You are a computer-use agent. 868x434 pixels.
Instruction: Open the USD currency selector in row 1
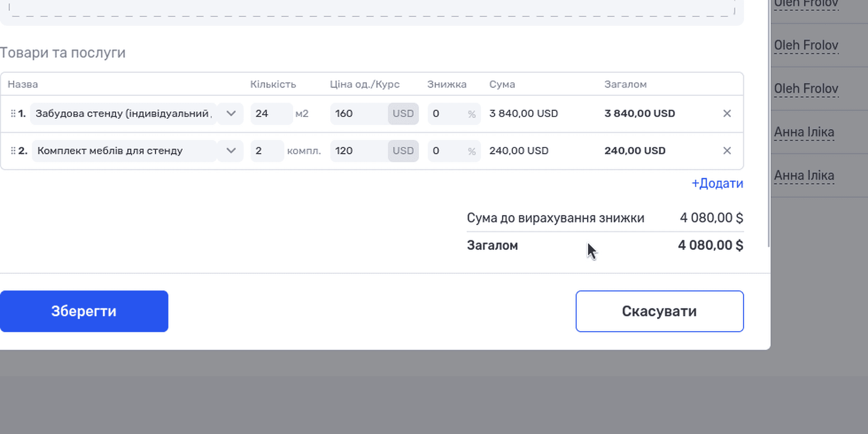(x=403, y=113)
